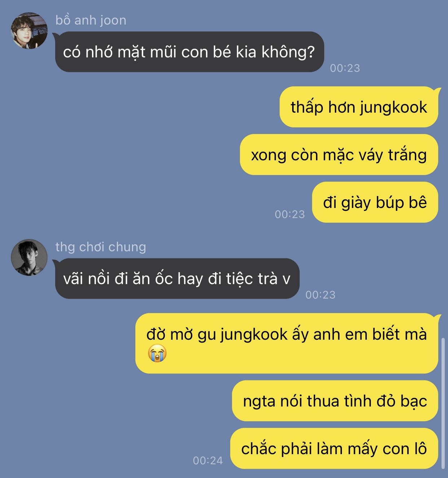Select the message 'xong còn mặc váy trắng'
The height and width of the screenshot is (478, 448).
339,155
